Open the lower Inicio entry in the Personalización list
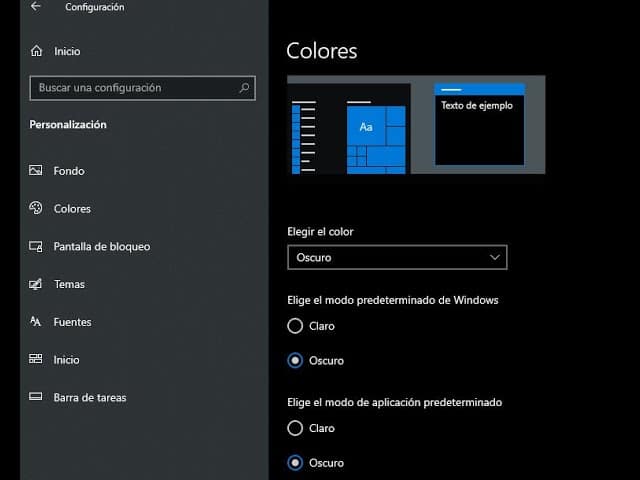This screenshot has width=640, height=480. (66, 360)
